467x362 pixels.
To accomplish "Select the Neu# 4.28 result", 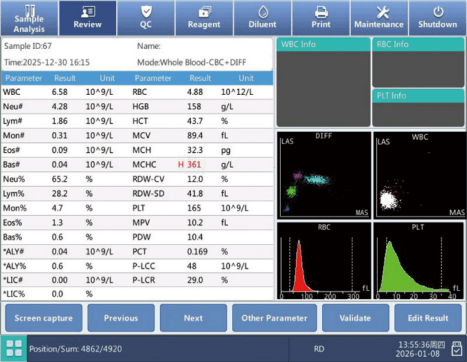I will [60, 107].
